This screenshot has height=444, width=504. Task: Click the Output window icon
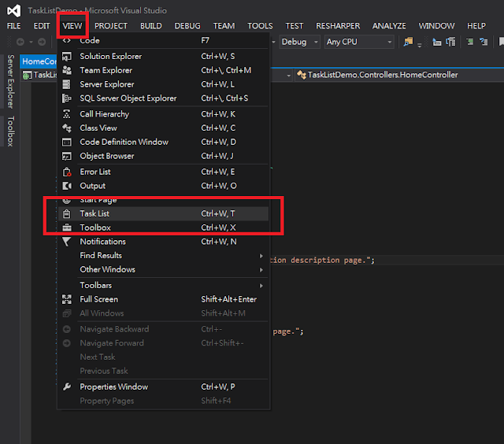66,186
